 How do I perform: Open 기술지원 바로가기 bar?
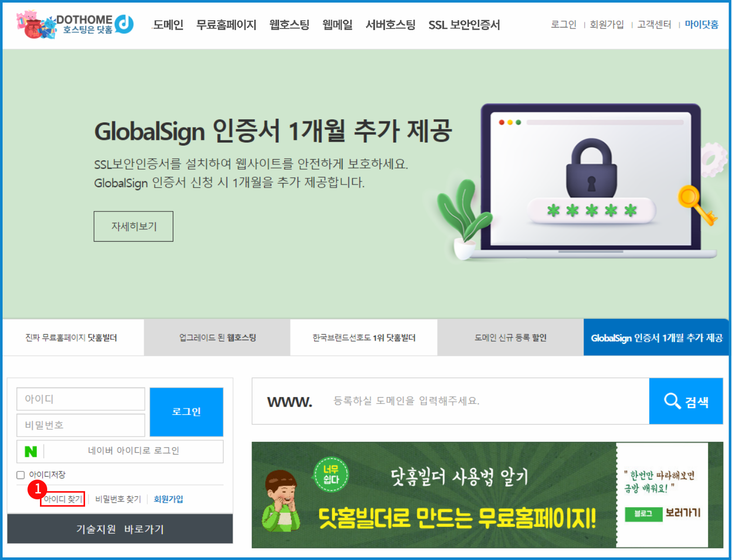coord(120,529)
